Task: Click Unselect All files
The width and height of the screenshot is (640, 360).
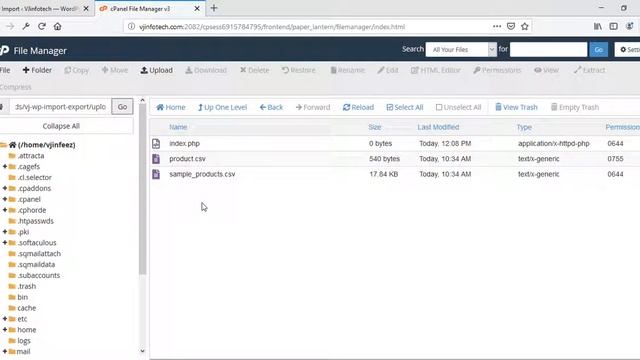Action: pos(458,107)
